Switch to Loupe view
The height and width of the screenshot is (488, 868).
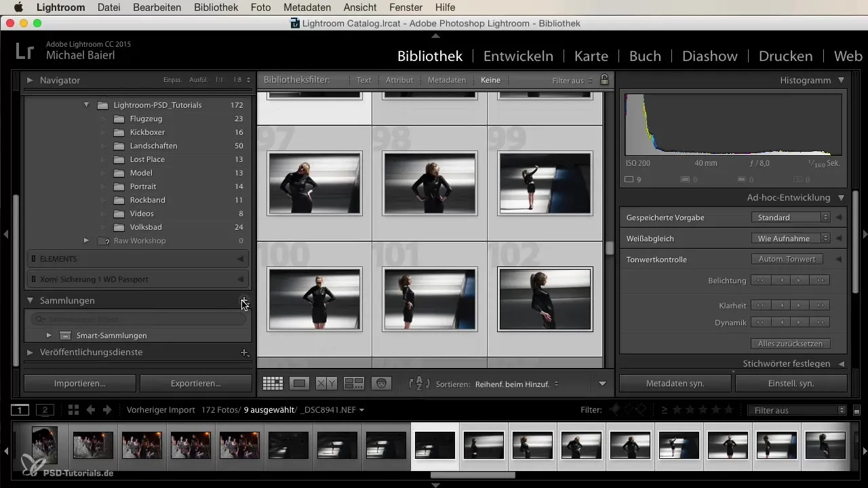tap(299, 384)
